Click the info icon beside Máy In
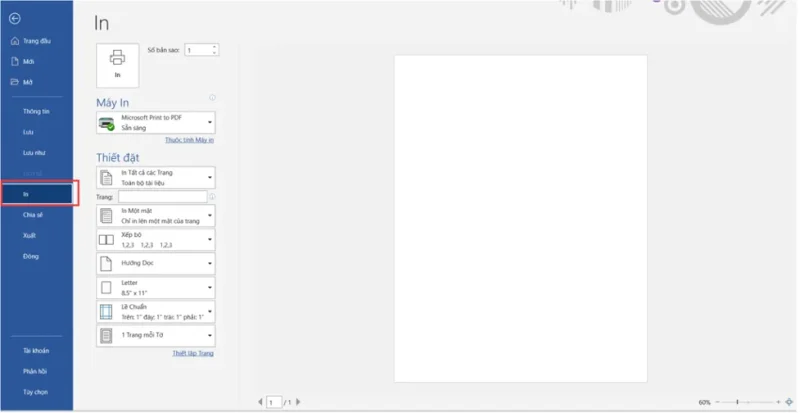Image resolution: width=800 pixels, height=413 pixels. point(213,98)
